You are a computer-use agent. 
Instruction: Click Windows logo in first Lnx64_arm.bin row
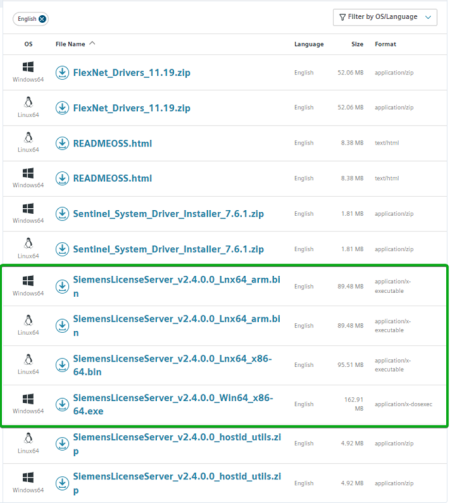(x=28, y=281)
